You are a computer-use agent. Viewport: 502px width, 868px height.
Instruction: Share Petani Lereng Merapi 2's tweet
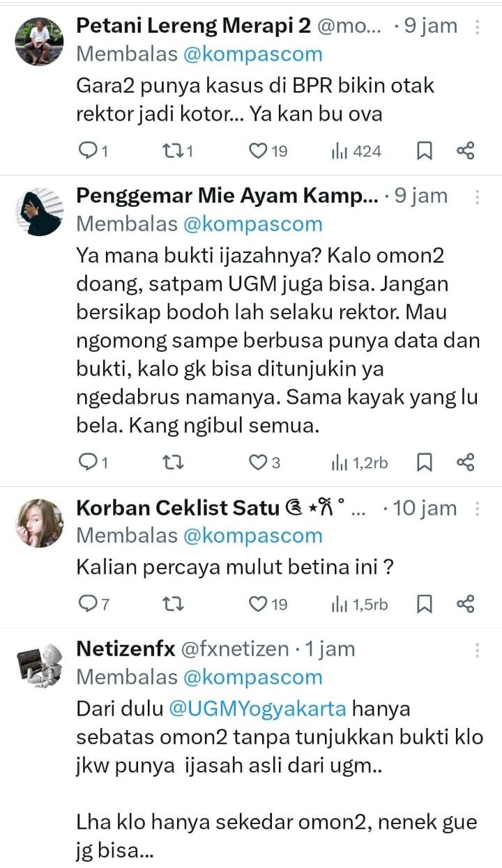coord(465,150)
